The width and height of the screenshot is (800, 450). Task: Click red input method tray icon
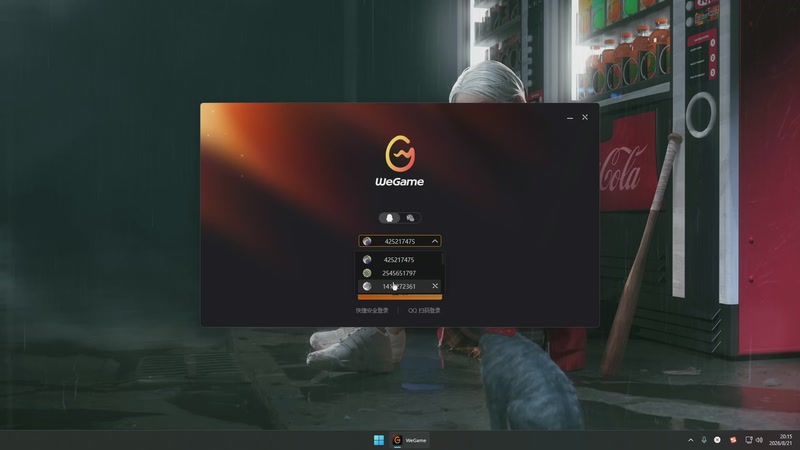pyautogui.click(x=733, y=440)
